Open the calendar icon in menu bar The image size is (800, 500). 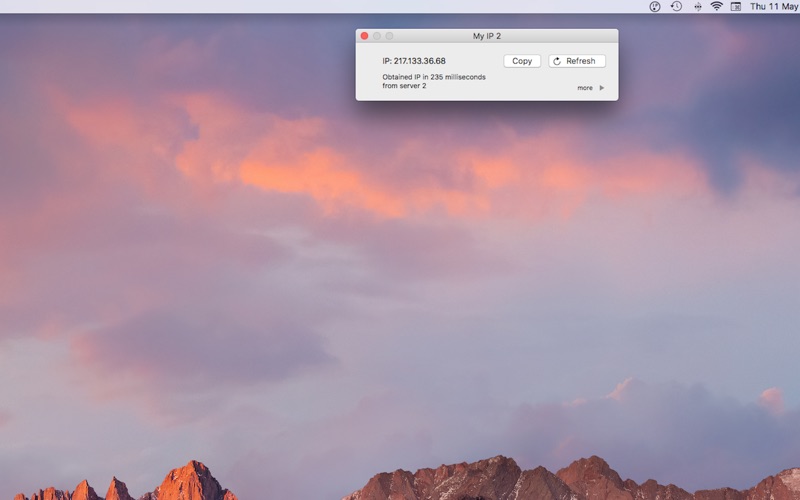coord(736,6)
